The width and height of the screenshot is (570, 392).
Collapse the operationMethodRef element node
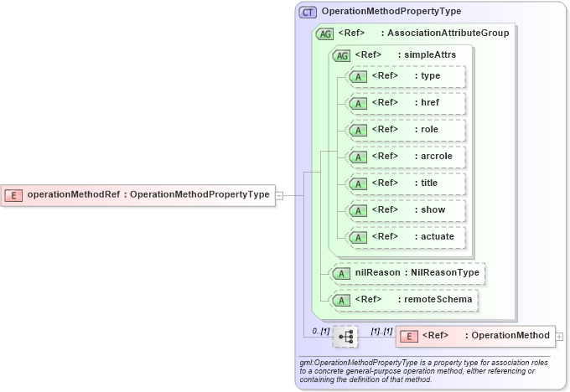coord(279,196)
